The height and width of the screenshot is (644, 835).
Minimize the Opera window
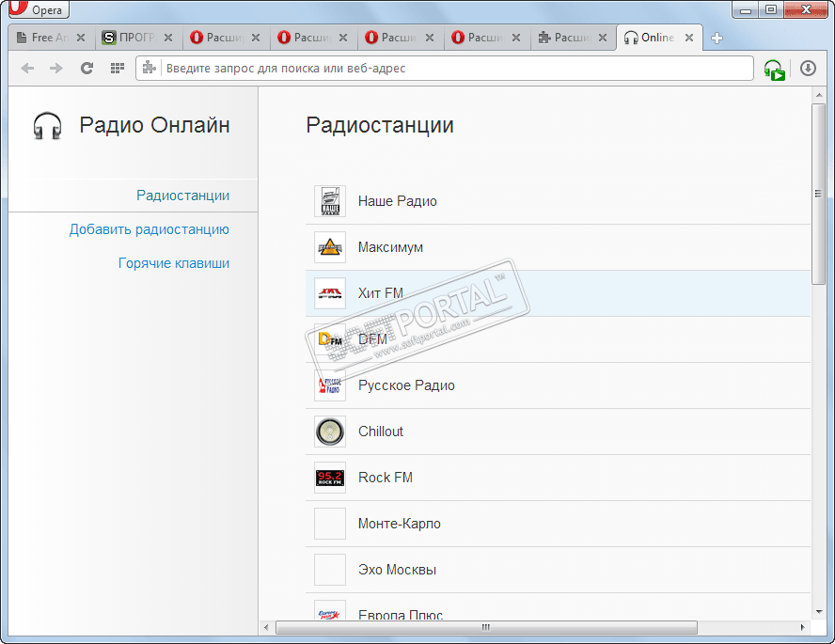pos(746,9)
